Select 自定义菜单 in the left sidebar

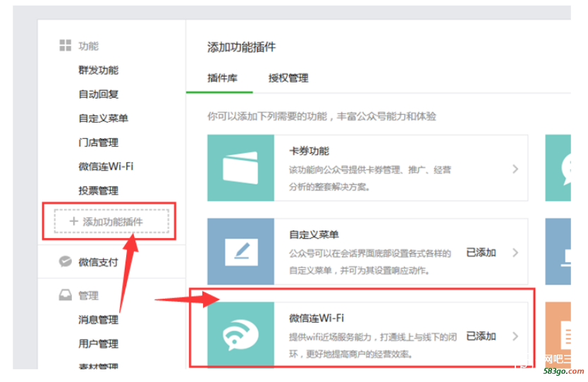coord(103,118)
